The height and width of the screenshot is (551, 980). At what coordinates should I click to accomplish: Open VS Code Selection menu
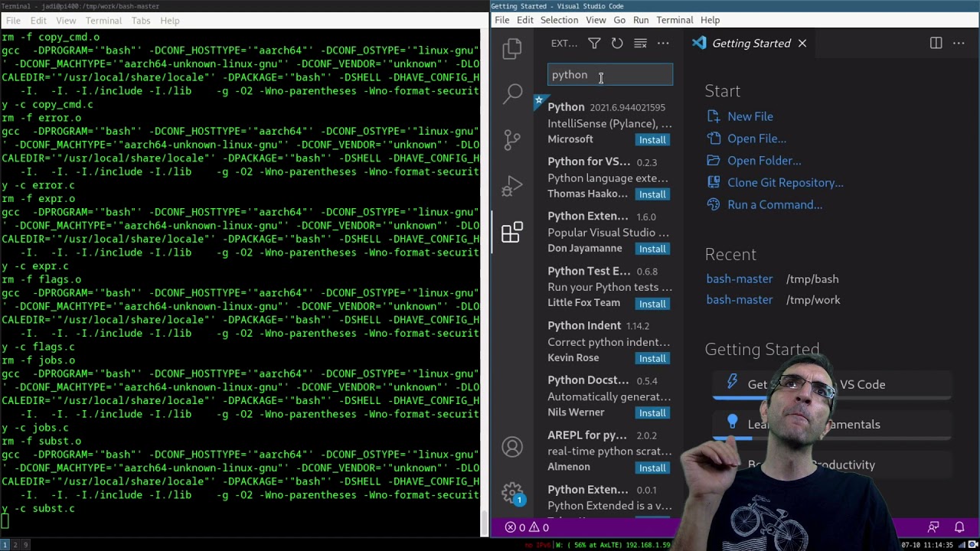559,20
